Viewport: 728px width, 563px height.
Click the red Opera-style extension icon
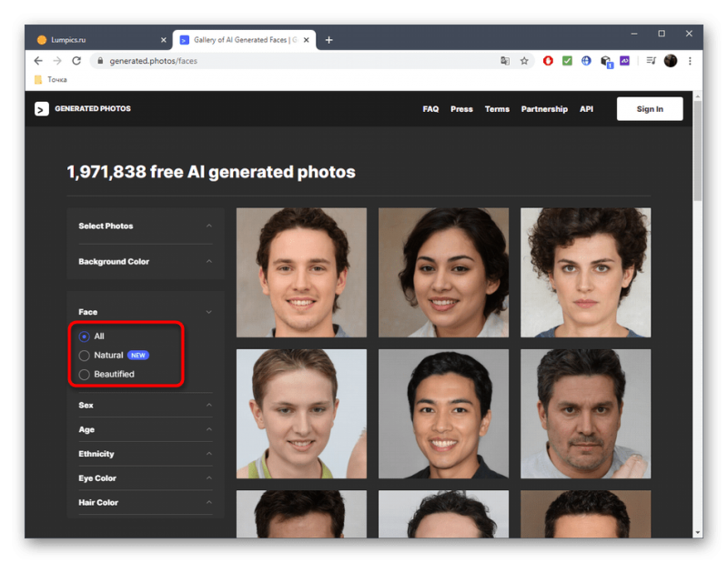[x=549, y=61]
